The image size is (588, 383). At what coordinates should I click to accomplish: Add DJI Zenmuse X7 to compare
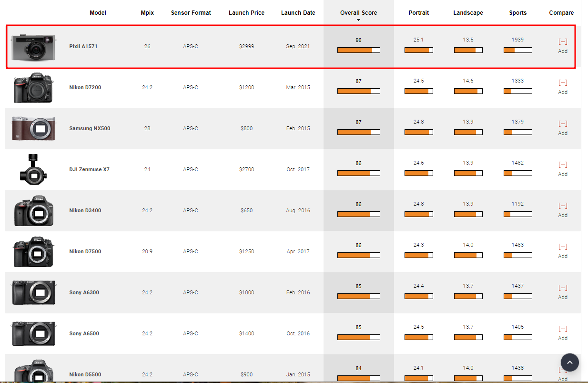pyautogui.click(x=563, y=169)
